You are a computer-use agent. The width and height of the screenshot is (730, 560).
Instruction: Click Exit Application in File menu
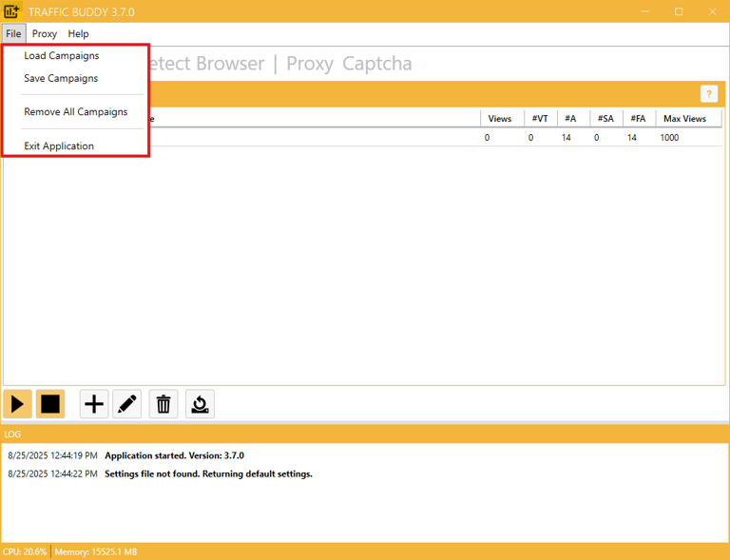[x=59, y=146]
